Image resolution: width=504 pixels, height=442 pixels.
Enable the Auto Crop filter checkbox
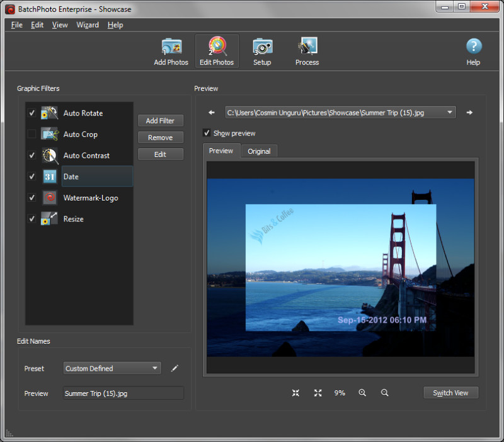[x=31, y=134]
